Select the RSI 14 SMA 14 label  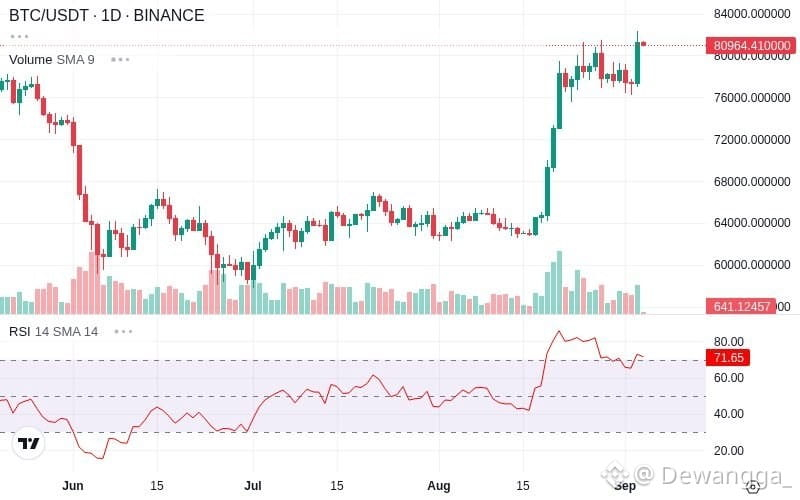click(54, 332)
